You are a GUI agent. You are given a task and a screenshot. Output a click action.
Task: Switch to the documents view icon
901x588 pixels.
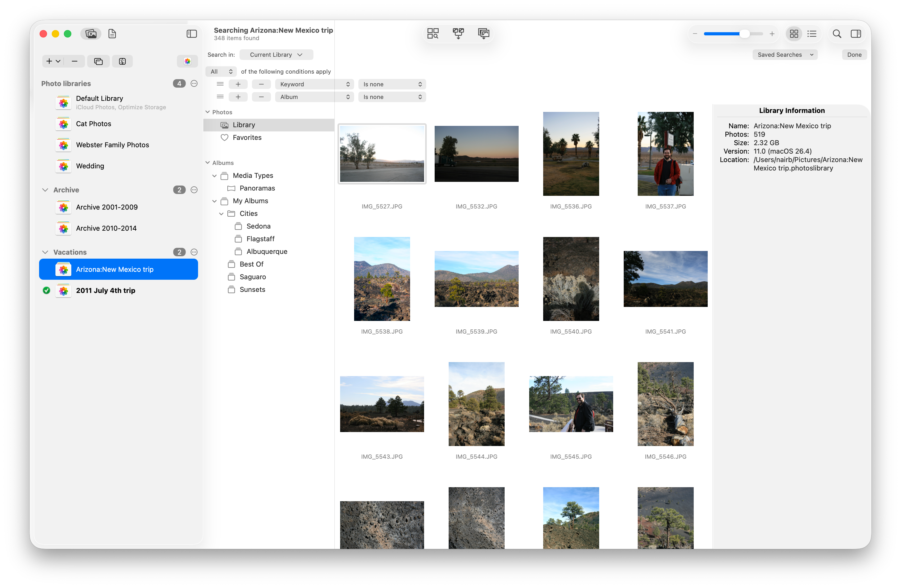[x=112, y=34]
